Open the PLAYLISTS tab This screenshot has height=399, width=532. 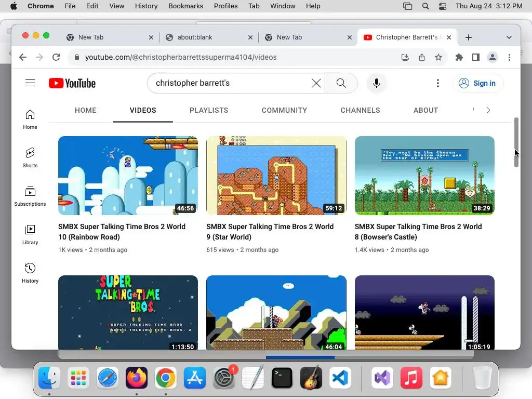click(x=209, y=110)
